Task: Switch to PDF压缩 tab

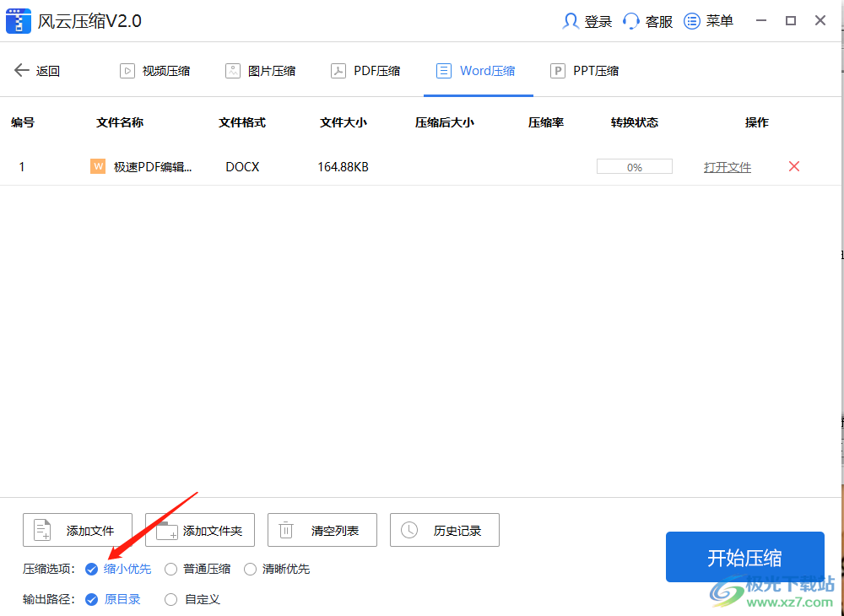Action: click(x=365, y=71)
